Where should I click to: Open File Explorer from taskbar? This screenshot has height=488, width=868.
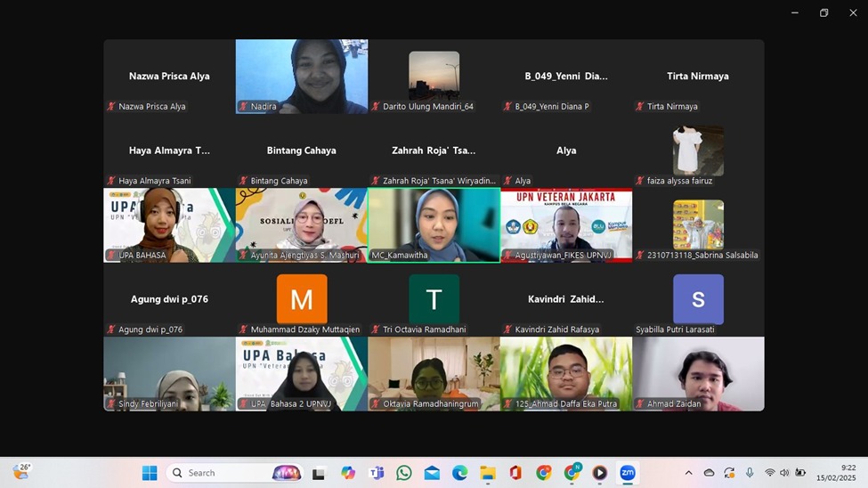point(487,473)
